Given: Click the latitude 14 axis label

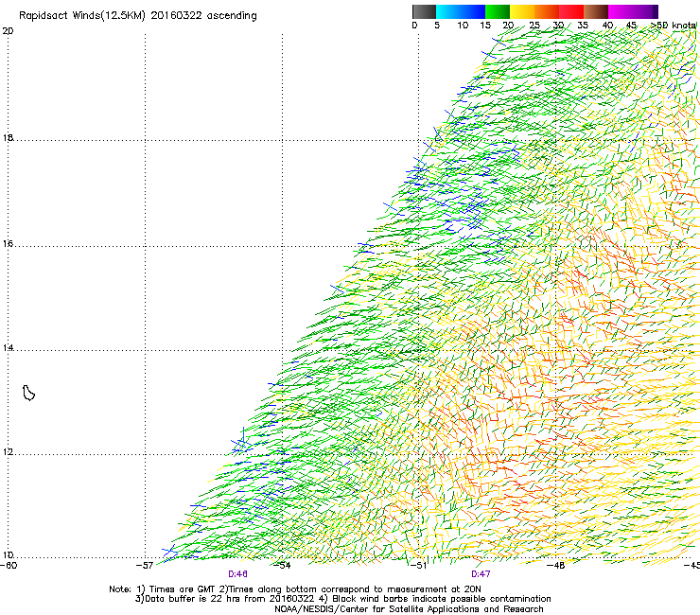Looking at the screenshot, I should 8,348.
